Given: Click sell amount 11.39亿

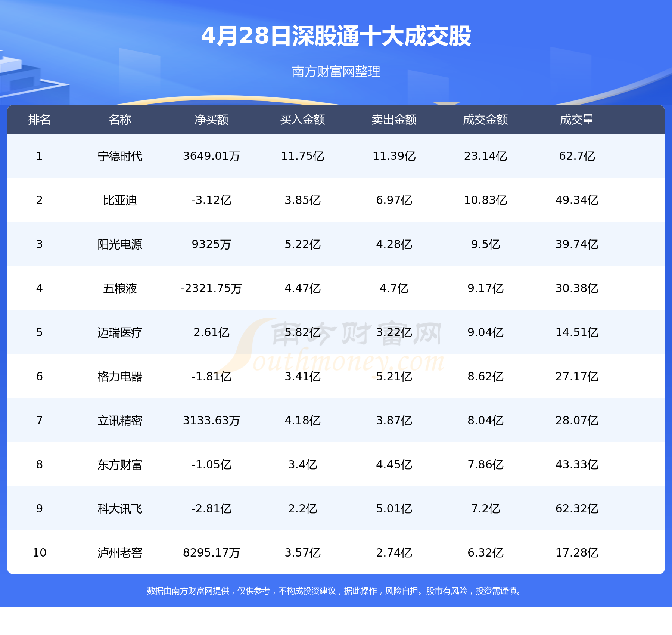Looking at the screenshot, I should (x=394, y=156).
